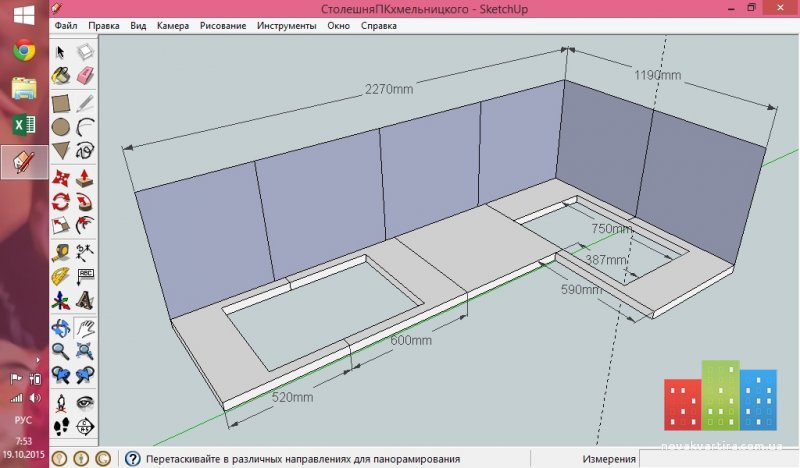The image size is (800, 468).
Task: Click the Google sign-in status icon
Action: [x=103, y=458]
